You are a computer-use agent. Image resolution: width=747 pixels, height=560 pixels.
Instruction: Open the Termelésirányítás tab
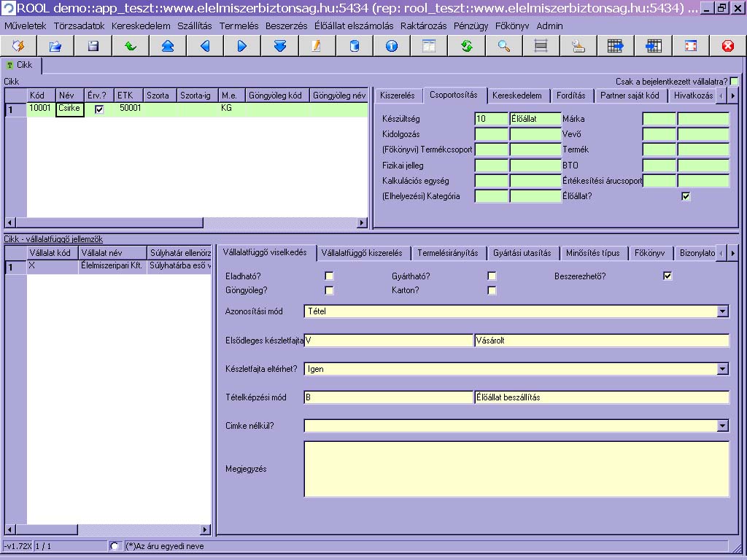(x=447, y=253)
